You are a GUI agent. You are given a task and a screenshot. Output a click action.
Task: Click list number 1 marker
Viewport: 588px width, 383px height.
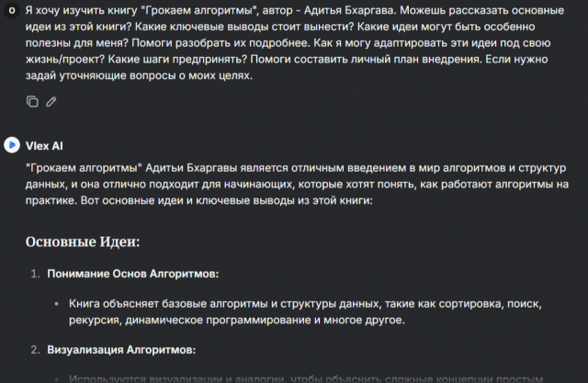36,274
